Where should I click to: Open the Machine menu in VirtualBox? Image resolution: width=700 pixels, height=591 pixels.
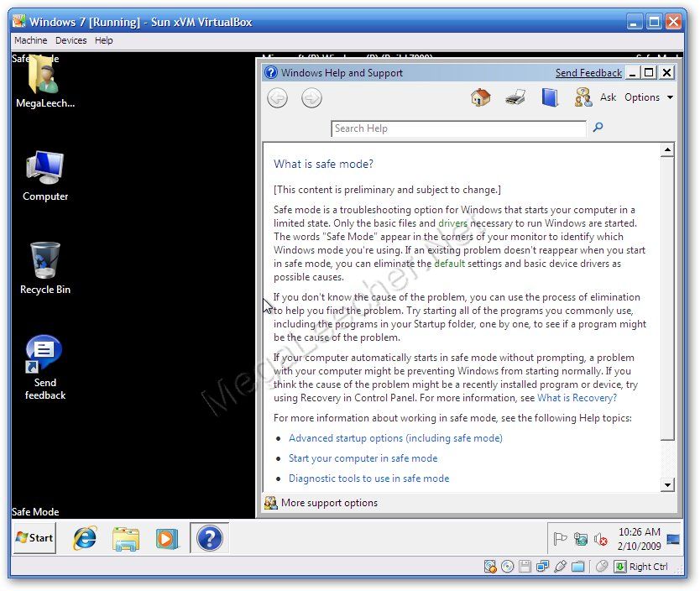[30, 40]
